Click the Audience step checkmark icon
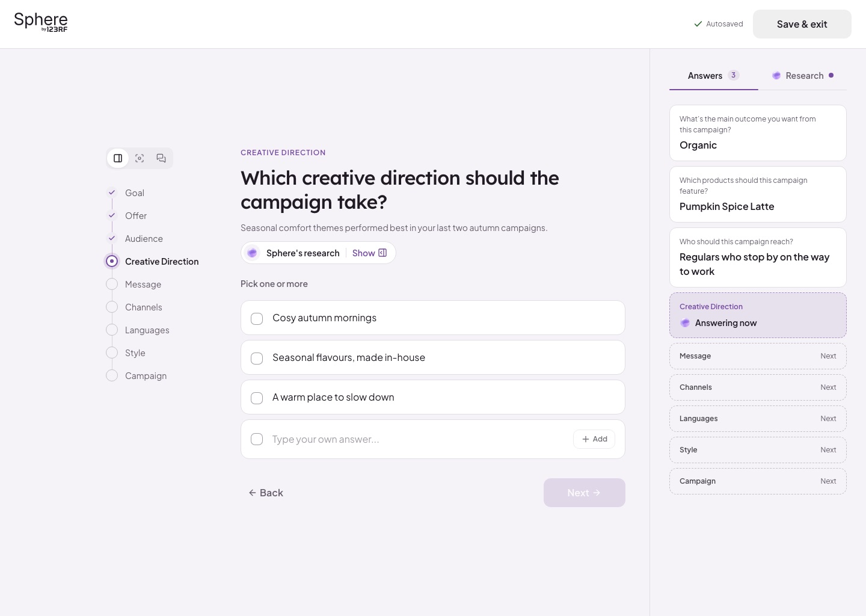Image resolution: width=866 pixels, height=616 pixels. [112, 238]
